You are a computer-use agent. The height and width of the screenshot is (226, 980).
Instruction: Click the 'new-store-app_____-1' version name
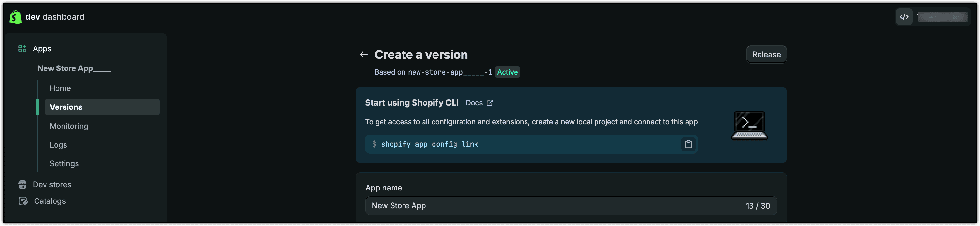tap(450, 72)
